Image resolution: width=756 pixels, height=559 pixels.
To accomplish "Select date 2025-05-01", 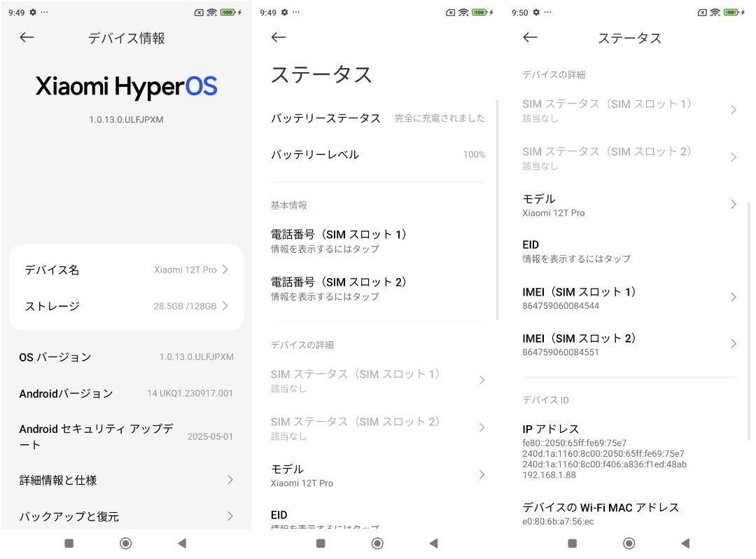I will [210, 436].
